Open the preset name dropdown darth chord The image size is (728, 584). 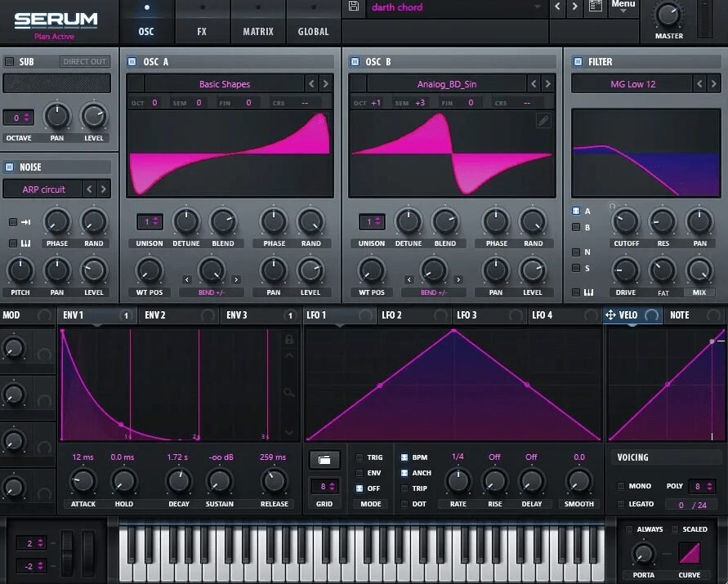coord(456,7)
